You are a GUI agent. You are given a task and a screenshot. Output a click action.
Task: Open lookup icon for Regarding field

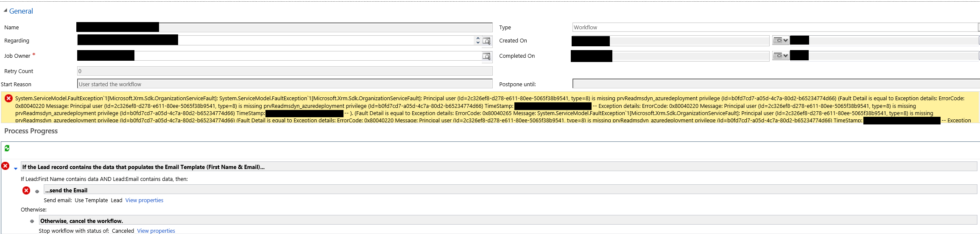point(487,41)
